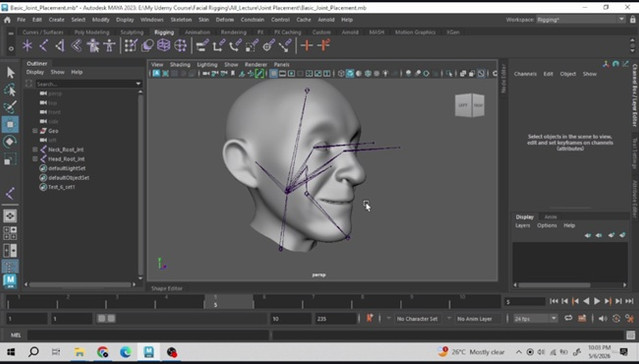Open Microsoft Edge from the taskbar
This screenshot has height=364, width=639.
[x=126, y=352]
